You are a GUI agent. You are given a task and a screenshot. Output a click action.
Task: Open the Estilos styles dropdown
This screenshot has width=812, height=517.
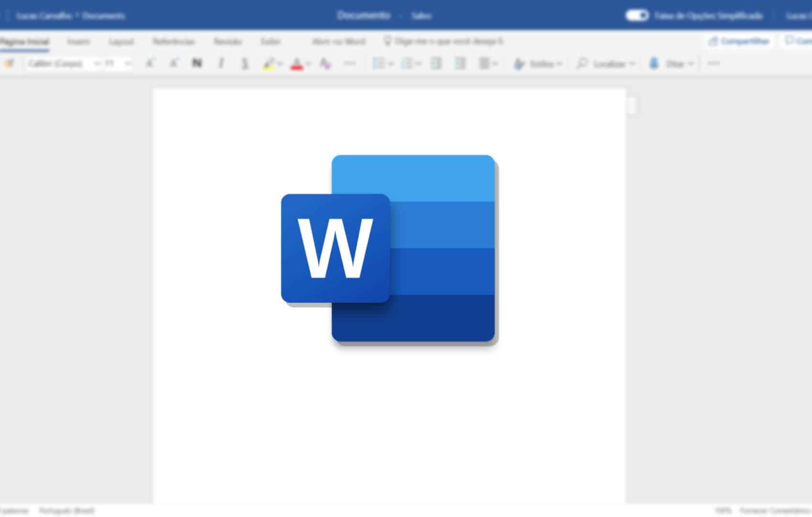[x=538, y=63]
